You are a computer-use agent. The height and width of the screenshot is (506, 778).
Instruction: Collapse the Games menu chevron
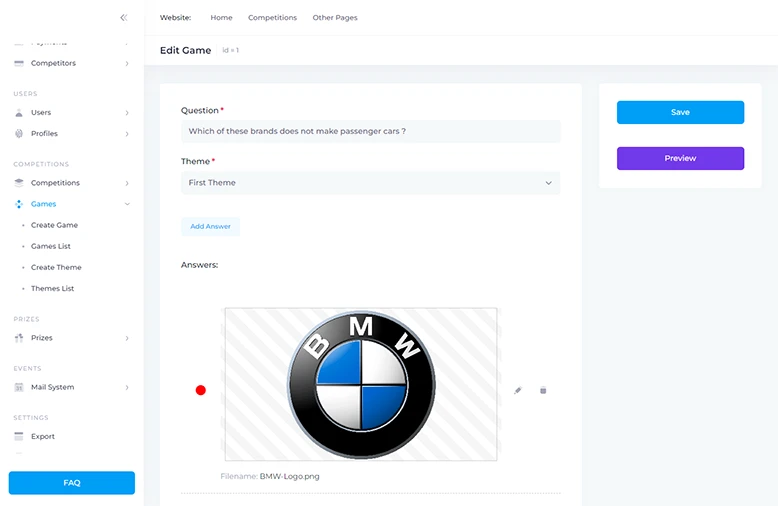click(x=127, y=204)
